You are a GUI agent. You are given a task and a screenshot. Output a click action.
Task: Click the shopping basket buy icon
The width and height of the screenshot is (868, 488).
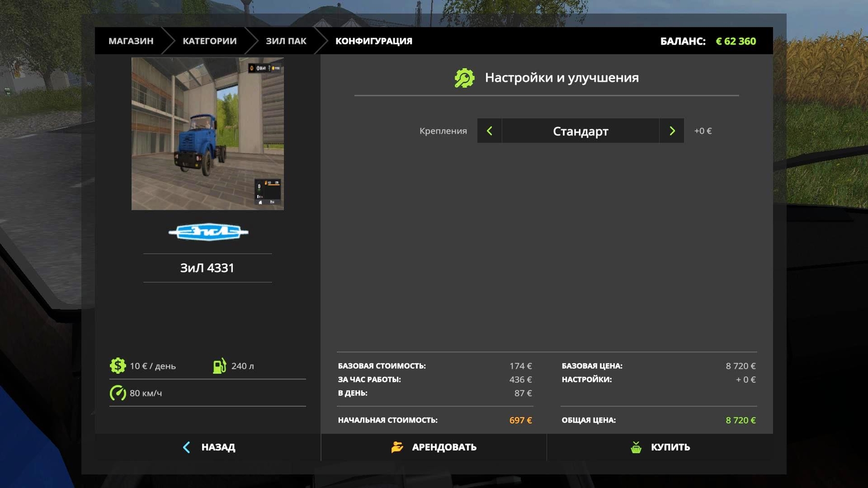636,448
